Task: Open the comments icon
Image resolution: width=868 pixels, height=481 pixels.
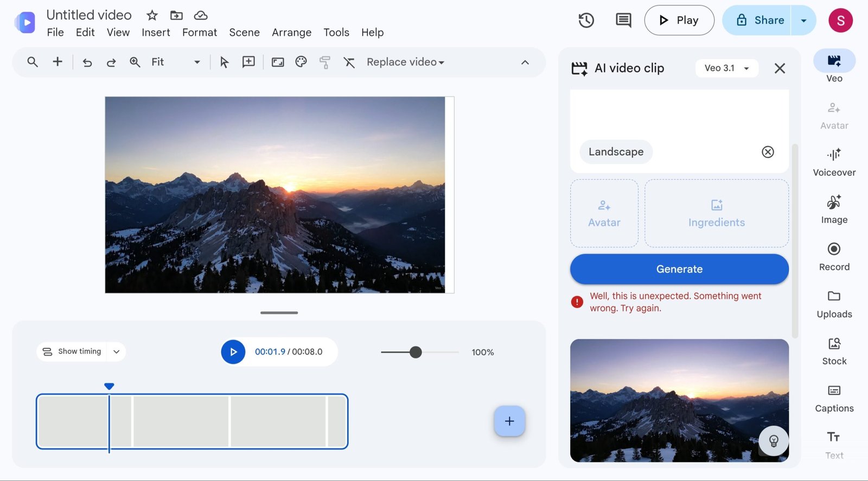Action: coord(623,21)
